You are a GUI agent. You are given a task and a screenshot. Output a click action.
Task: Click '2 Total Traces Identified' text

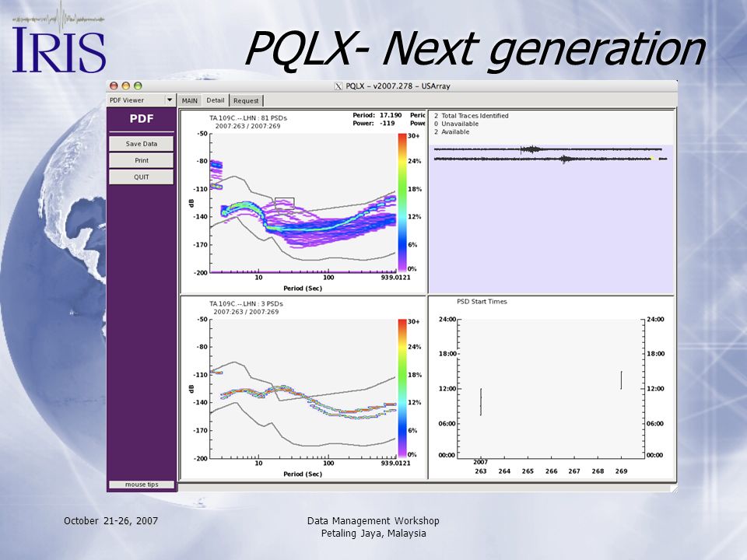click(472, 116)
